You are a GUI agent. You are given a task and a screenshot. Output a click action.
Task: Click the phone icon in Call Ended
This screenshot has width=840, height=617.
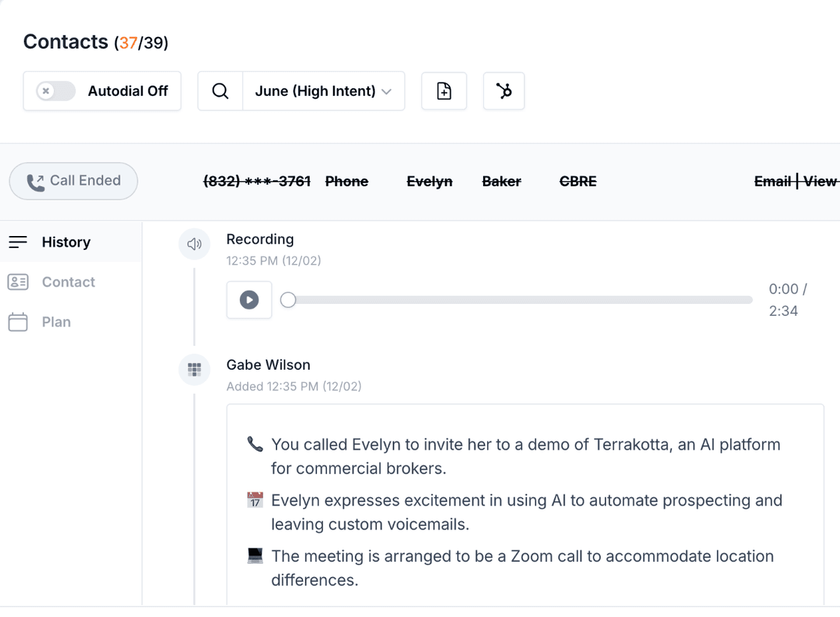point(34,181)
